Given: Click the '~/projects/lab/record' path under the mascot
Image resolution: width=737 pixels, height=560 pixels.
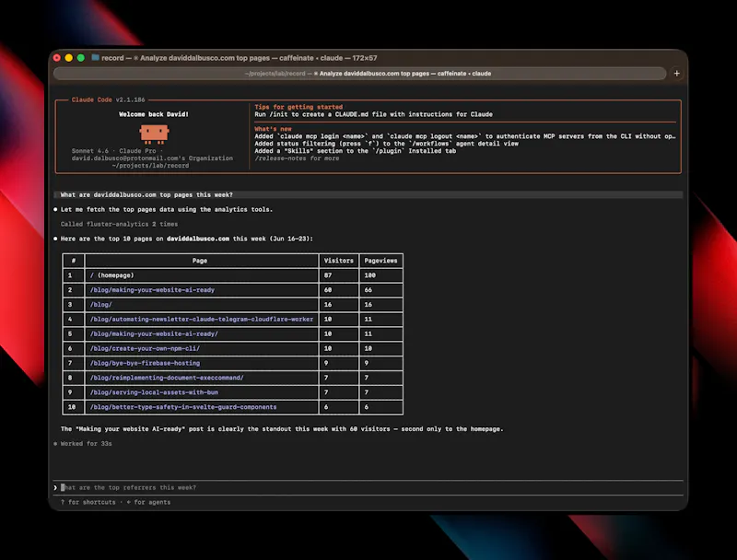Looking at the screenshot, I should click(x=150, y=166).
